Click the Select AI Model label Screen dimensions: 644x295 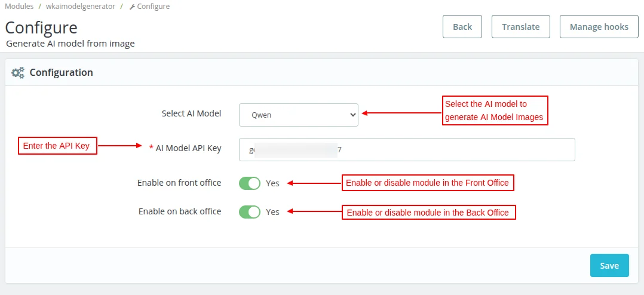191,113
